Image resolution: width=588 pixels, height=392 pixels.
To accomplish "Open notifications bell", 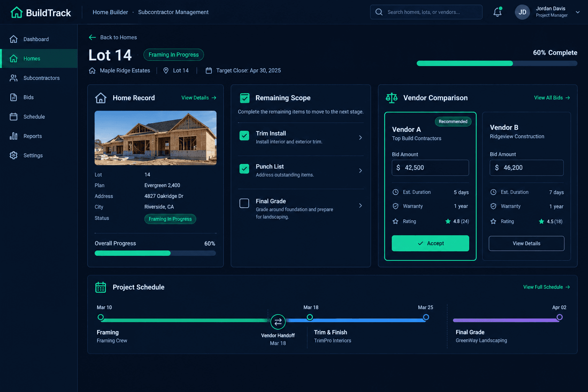I will point(497,12).
